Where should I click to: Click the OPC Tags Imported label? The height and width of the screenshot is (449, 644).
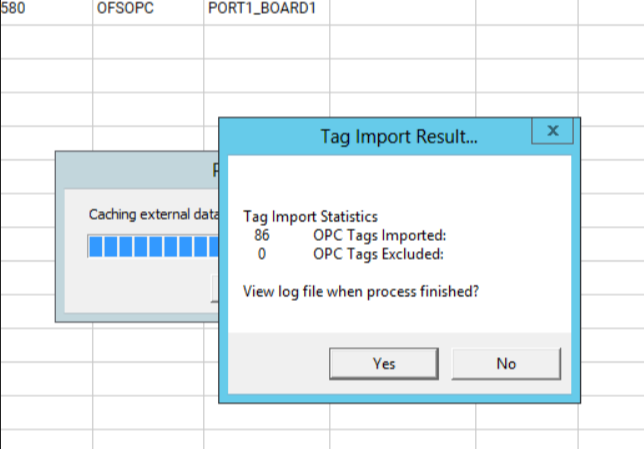[379, 235]
